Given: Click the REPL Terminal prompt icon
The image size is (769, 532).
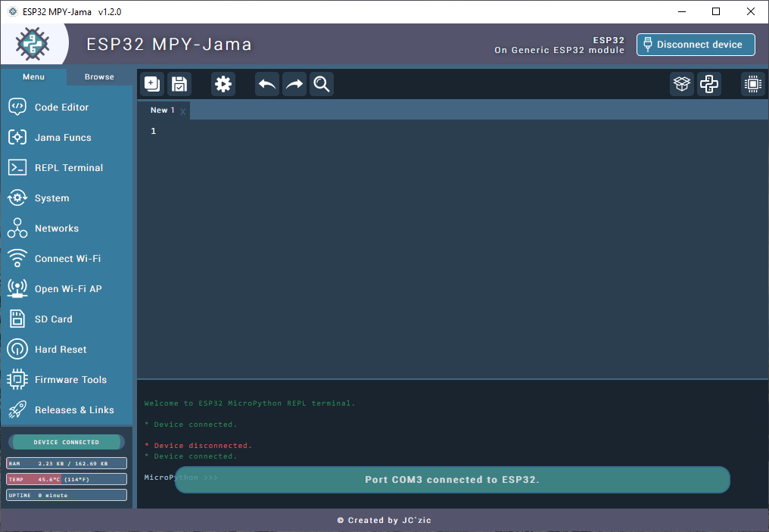Looking at the screenshot, I should 17,168.
